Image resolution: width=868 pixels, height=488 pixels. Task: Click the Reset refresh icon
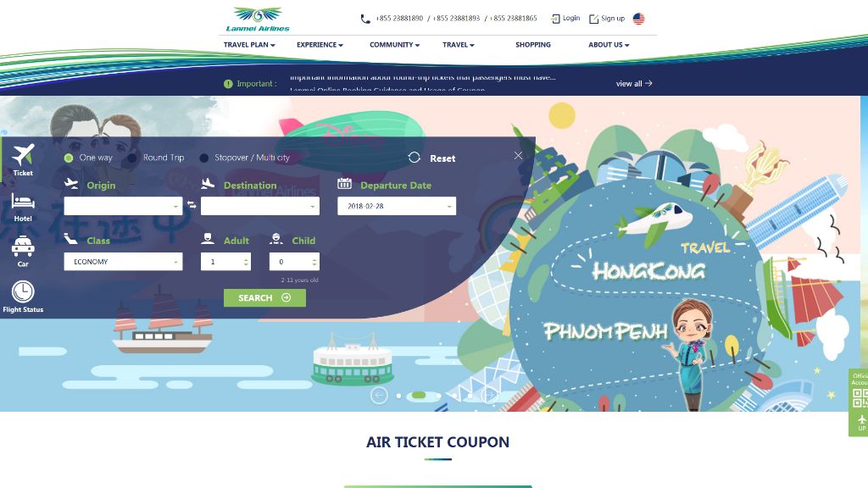[414, 158]
